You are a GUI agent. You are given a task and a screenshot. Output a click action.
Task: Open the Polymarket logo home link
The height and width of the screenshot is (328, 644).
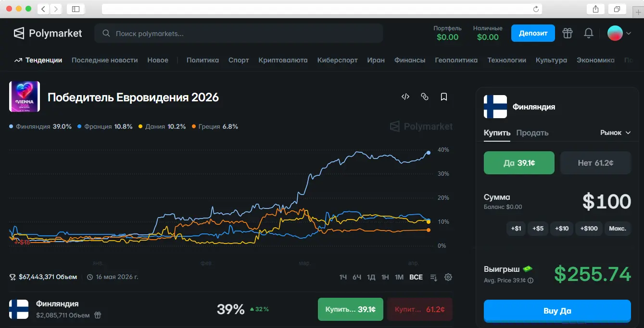pos(48,33)
